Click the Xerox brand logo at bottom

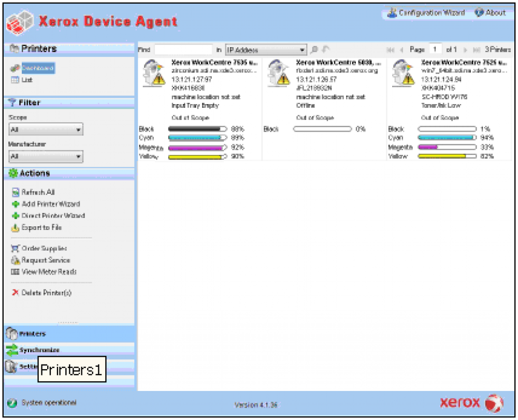point(472,403)
